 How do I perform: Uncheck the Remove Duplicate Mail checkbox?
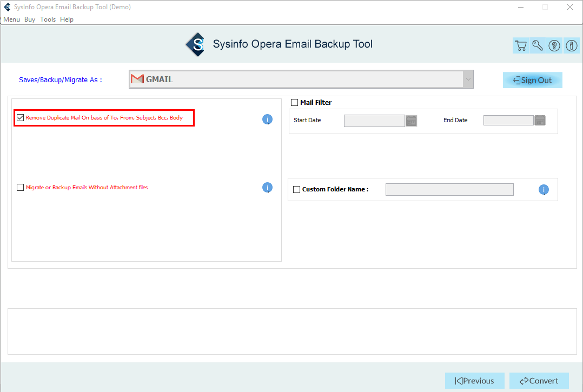click(21, 118)
